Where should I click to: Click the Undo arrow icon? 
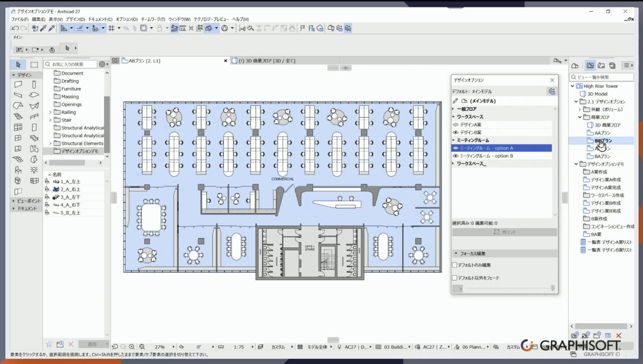pos(15,28)
